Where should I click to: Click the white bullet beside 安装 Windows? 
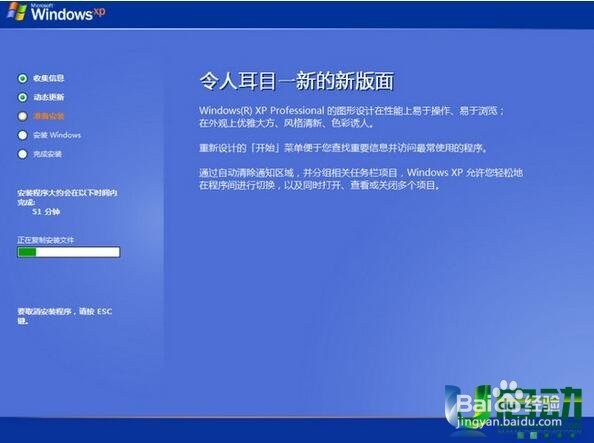click(22, 135)
